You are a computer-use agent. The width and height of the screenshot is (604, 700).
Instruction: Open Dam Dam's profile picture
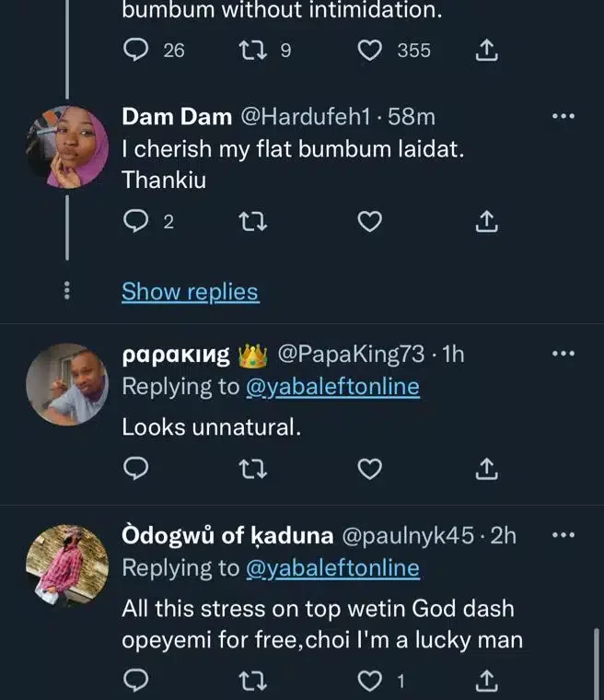pyautogui.click(x=66, y=147)
